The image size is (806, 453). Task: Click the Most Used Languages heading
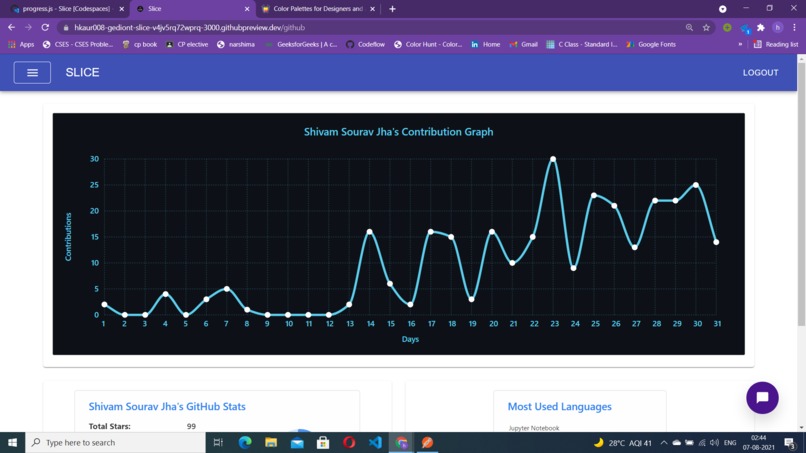tap(560, 406)
